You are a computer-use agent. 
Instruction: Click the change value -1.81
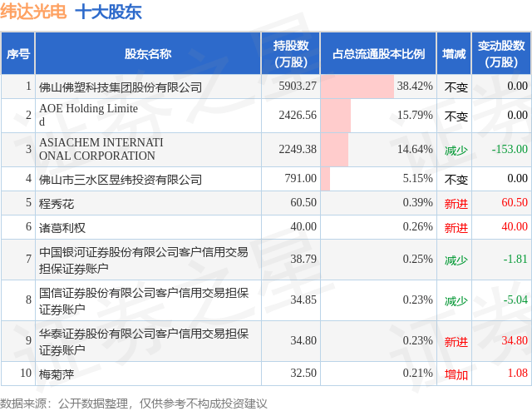(x=515, y=260)
